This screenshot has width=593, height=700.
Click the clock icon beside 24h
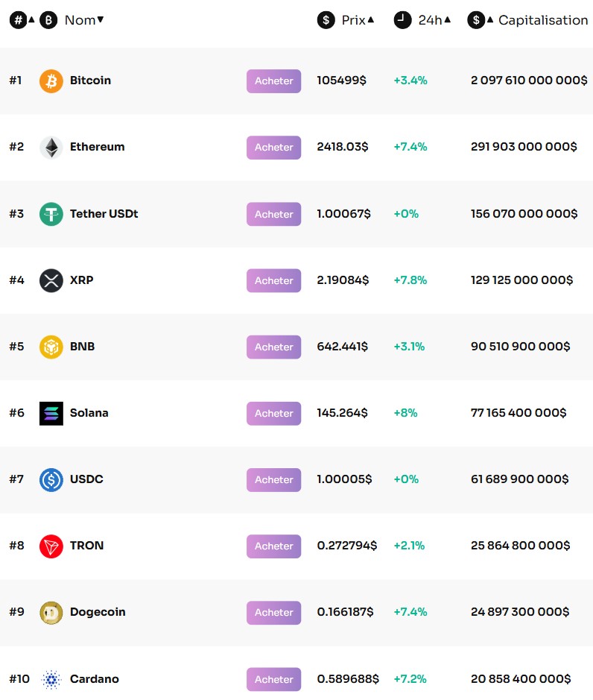403,19
